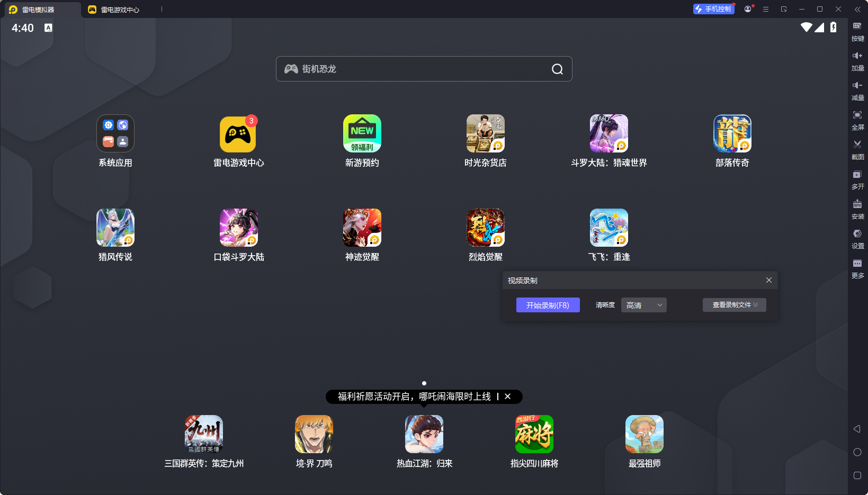The image size is (868, 495).
Task: Open the 多开 multi-instance sidebar tool
Action: pyautogui.click(x=857, y=179)
